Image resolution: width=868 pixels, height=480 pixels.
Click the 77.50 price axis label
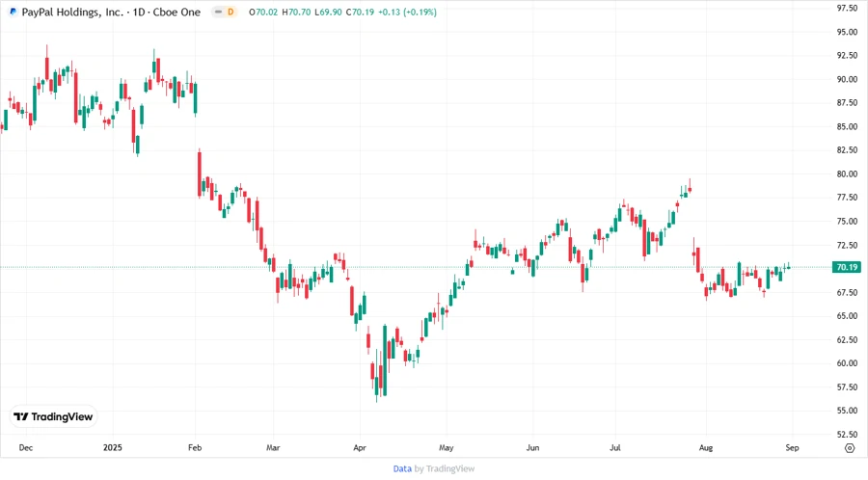(x=847, y=198)
